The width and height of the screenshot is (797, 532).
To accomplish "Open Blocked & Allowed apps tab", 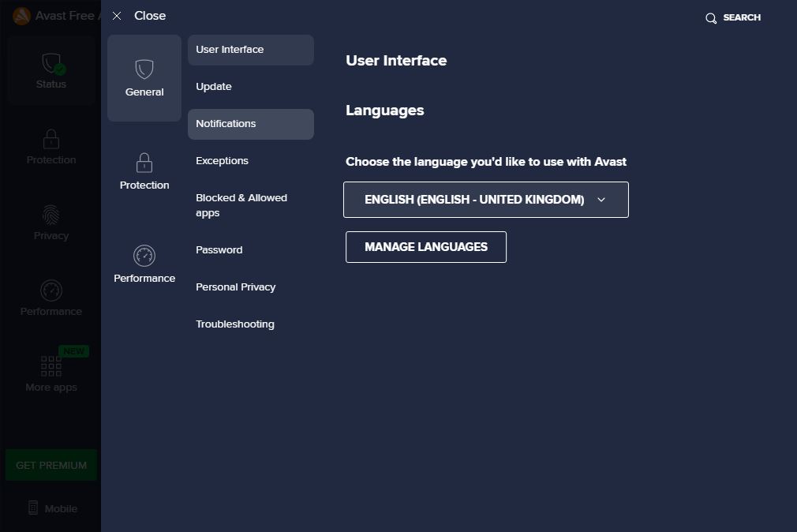I will [251, 205].
